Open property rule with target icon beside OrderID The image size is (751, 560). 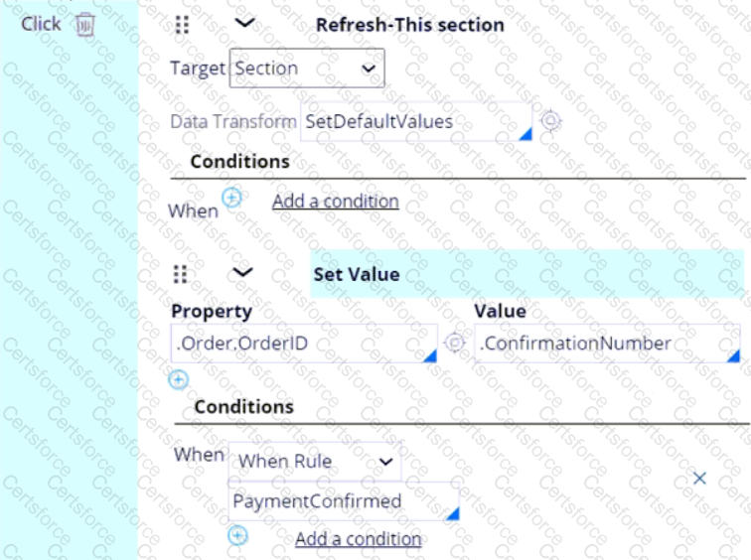455,343
